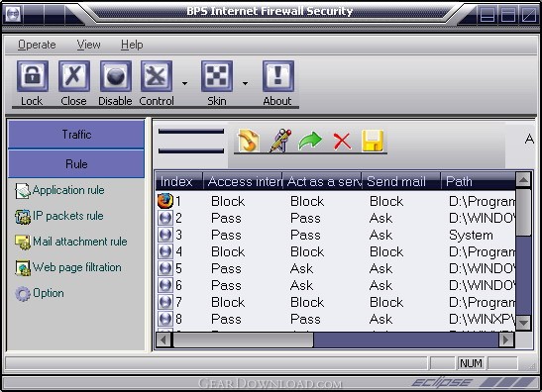Image resolution: width=542 pixels, height=392 pixels.
Task: Click the D:\WINXP path in row 8
Action: click(x=482, y=319)
